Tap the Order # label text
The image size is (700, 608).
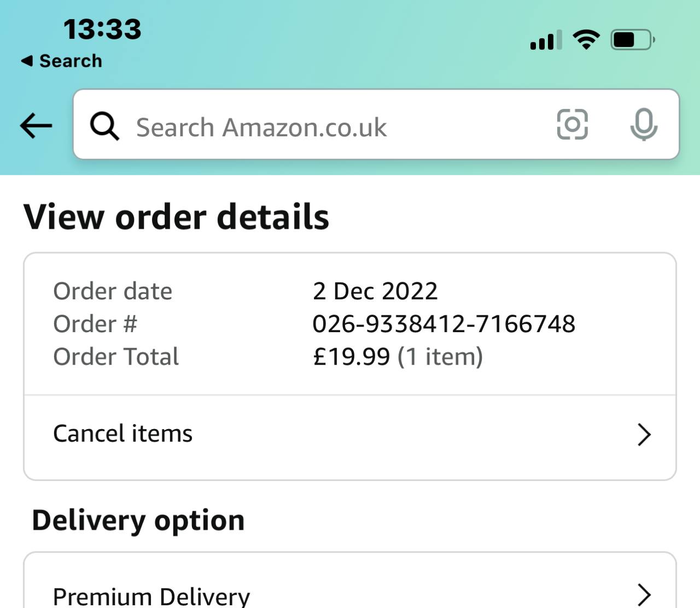(95, 324)
